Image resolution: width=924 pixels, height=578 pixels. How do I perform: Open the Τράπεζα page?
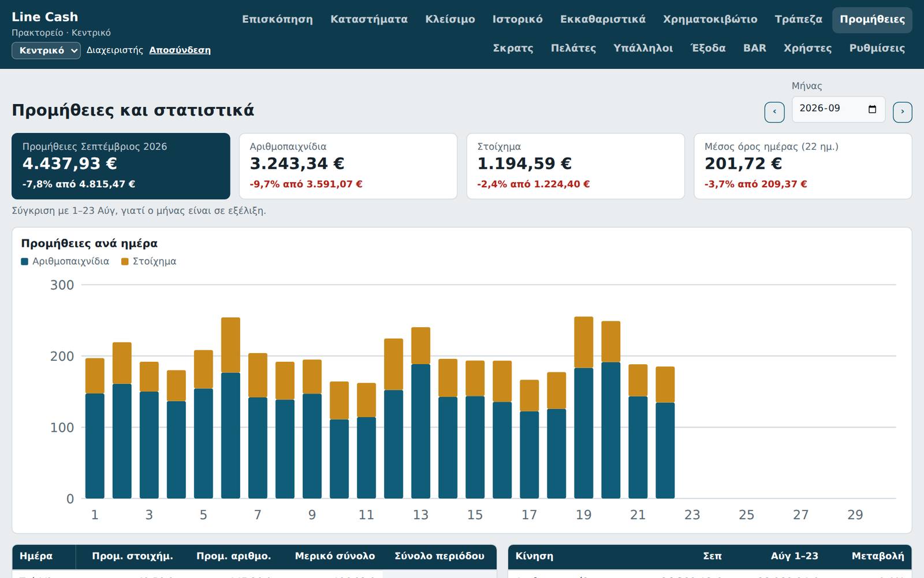click(x=798, y=19)
